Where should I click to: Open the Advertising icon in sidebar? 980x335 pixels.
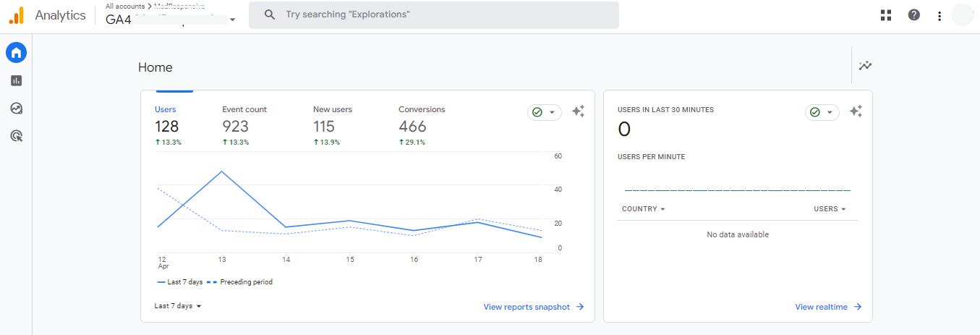(16, 135)
